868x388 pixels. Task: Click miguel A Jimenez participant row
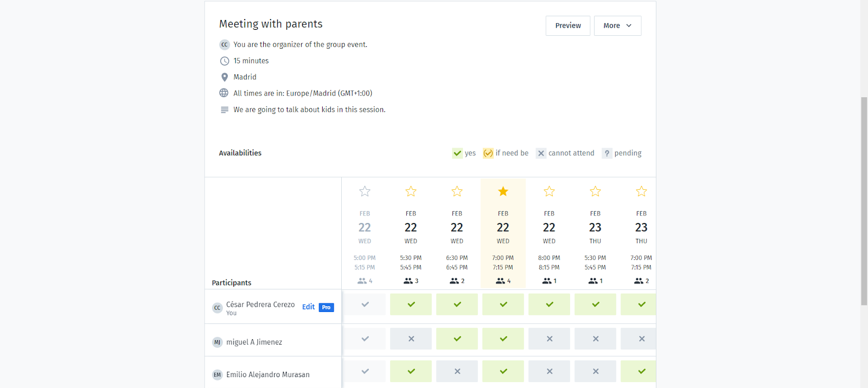(254, 342)
